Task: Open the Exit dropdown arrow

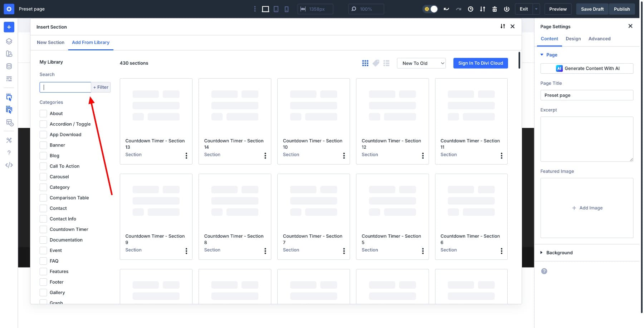Action: coord(536,9)
